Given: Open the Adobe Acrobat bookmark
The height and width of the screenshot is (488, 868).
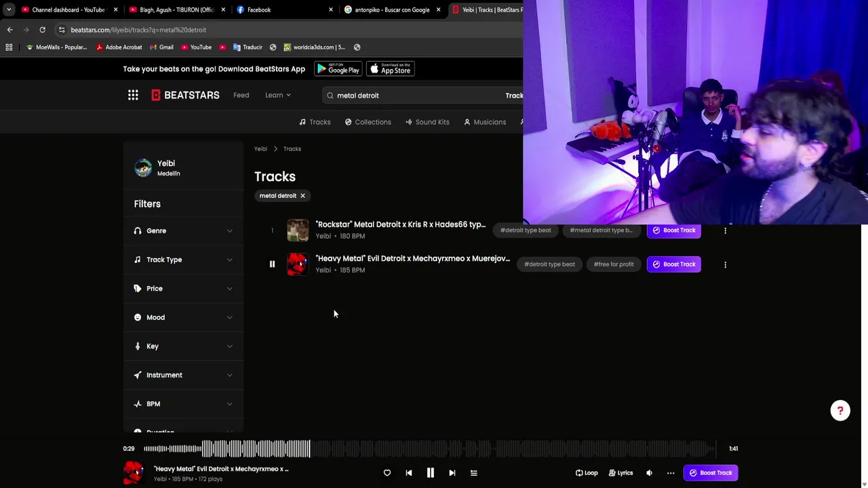Looking at the screenshot, I should (x=119, y=47).
